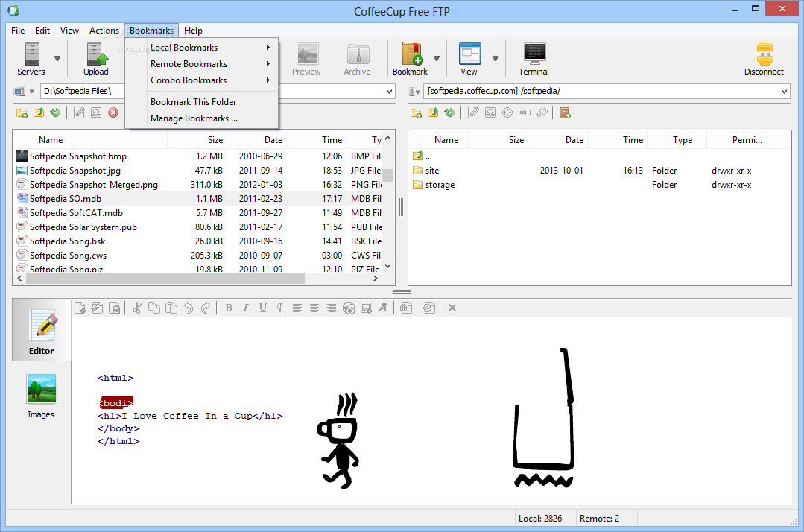
Task: Expand the Bookmark dropdown arrow
Action: coord(437,58)
